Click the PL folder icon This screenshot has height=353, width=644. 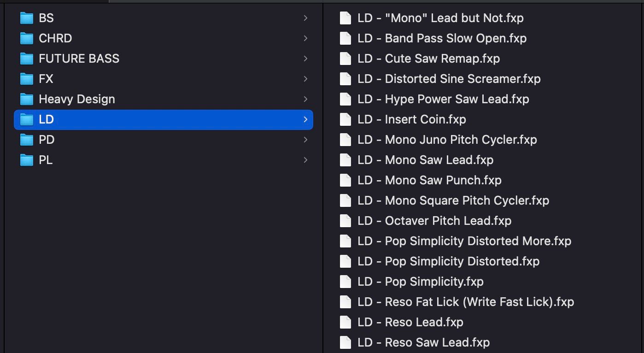tap(27, 160)
